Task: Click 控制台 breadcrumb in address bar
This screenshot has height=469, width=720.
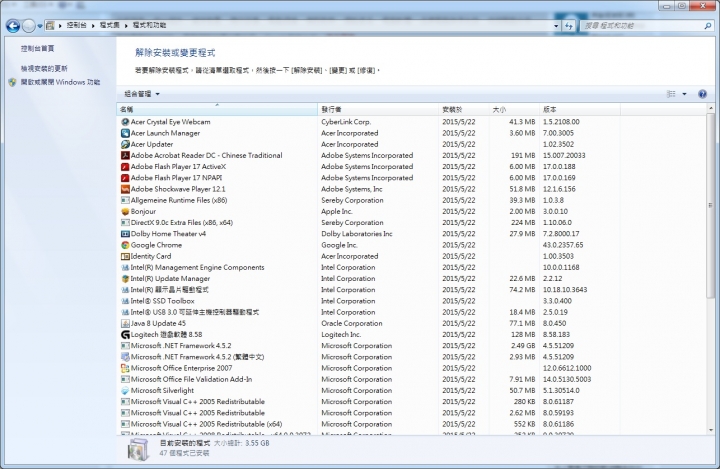Action: click(x=76, y=25)
